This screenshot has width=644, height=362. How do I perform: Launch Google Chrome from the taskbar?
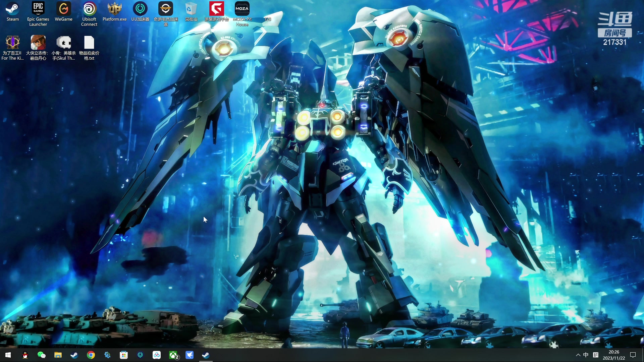91,355
